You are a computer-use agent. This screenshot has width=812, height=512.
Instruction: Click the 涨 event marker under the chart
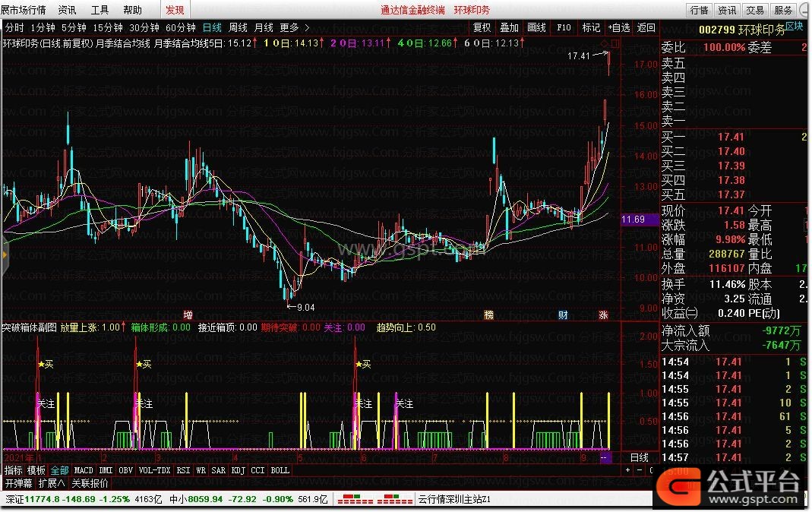point(603,314)
